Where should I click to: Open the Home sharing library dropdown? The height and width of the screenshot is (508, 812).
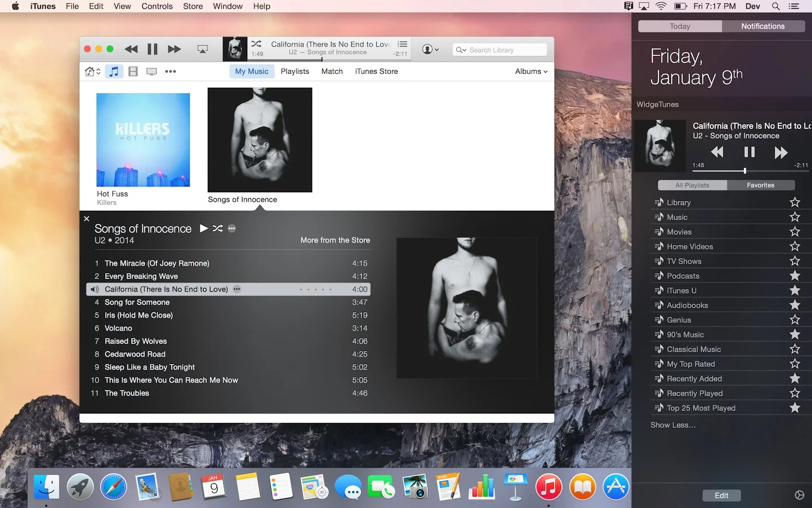(x=92, y=71)
